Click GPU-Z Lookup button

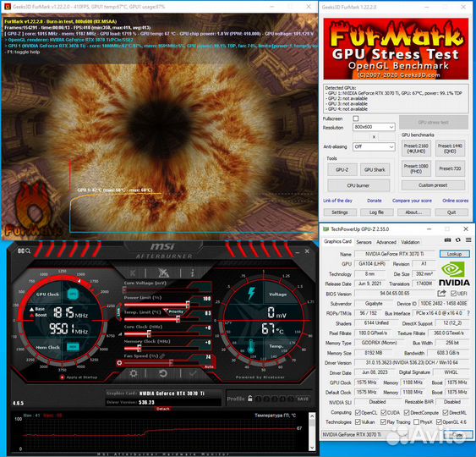[455, 254]
